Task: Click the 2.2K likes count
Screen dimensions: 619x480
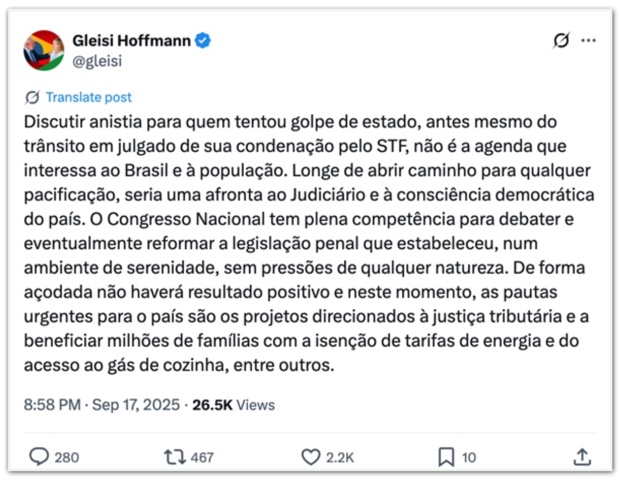Action: pos(340,457)
